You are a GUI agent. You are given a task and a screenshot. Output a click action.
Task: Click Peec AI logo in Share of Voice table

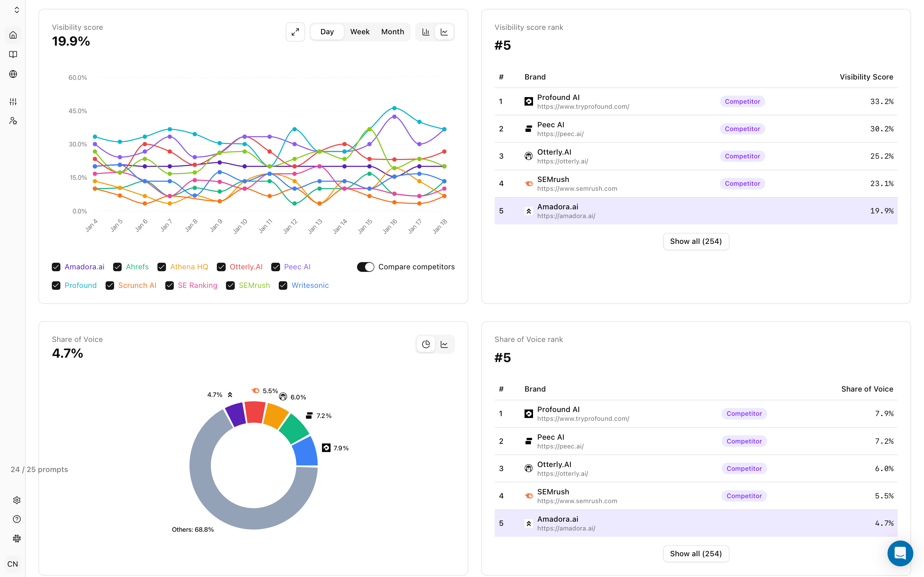[x=529, y=441]
